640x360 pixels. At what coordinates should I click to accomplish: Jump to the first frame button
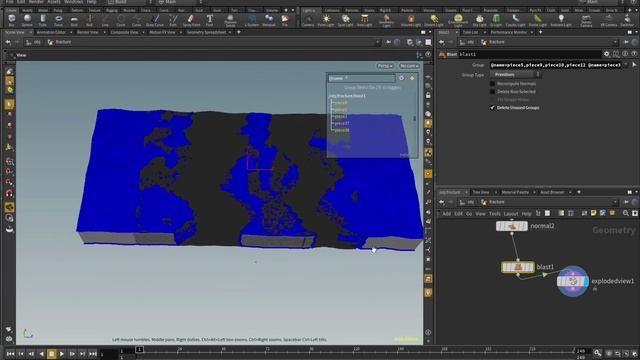point(10,354)
